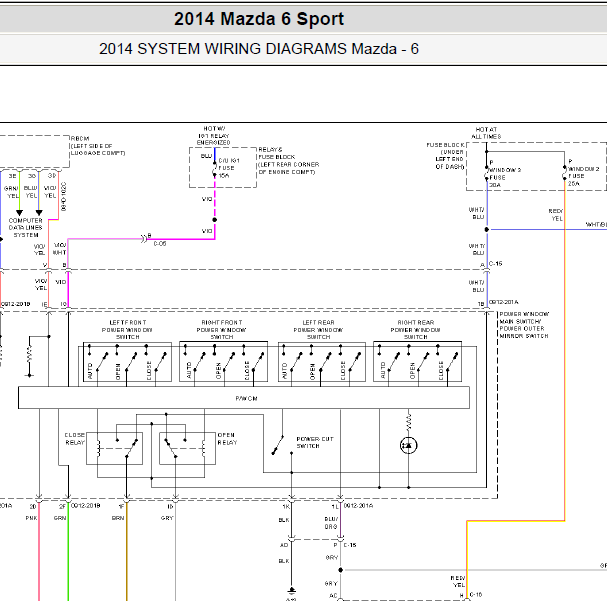The width and height of the screenshot is (607, 601).
Task: Click the P WINDOW 2 FUSE 25A label
Action: click(584, 173)
